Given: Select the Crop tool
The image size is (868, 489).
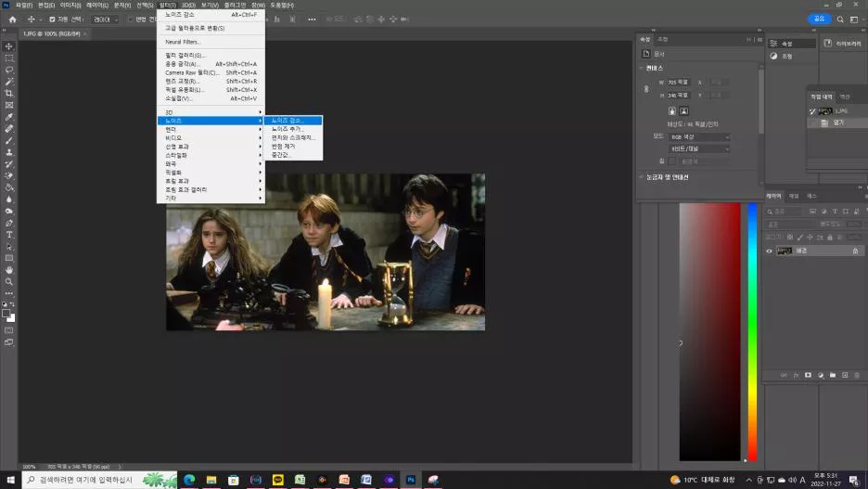Looking at the screenshot, I should [x=9, y=94].
